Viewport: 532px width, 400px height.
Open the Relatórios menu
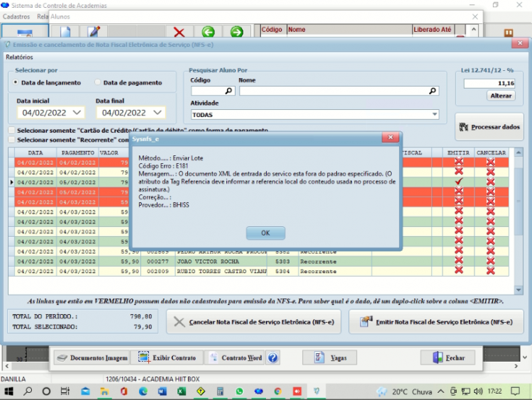[x=19, y=57]
